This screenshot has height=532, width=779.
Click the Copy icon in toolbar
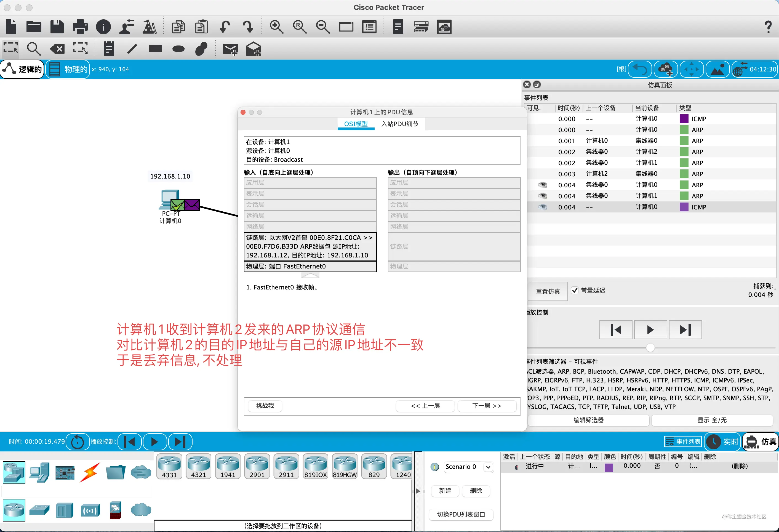coord(178,27)
